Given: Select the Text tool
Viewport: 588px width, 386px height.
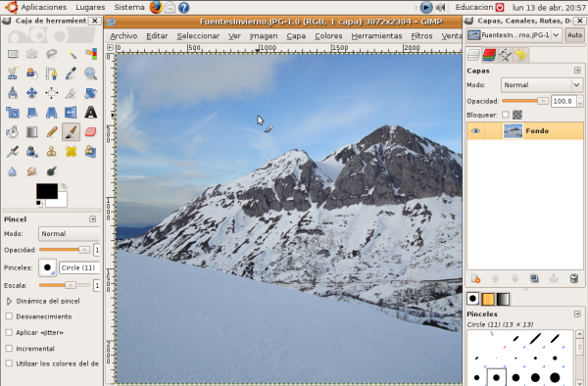Looking at the screenshot, I should [90, 113].
